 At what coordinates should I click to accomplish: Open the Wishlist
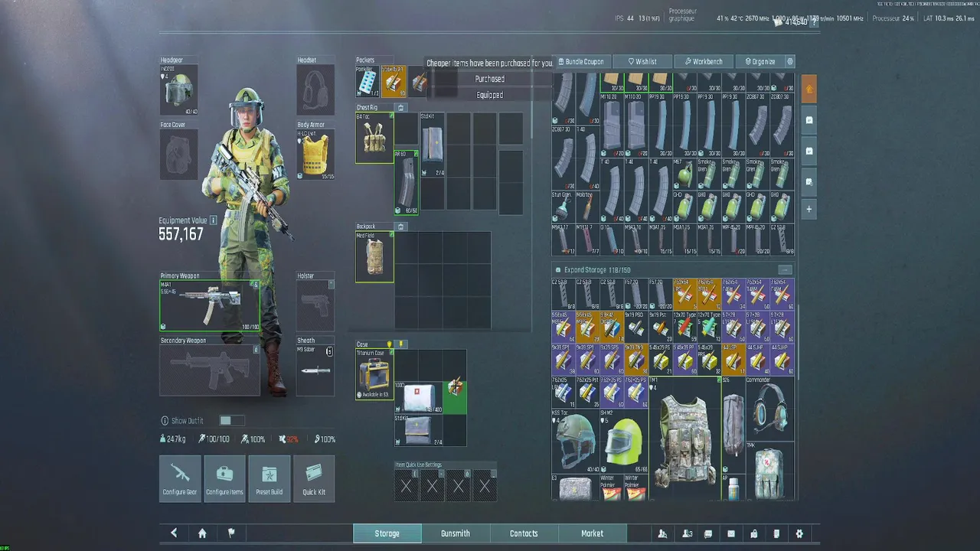coord(642,61)
